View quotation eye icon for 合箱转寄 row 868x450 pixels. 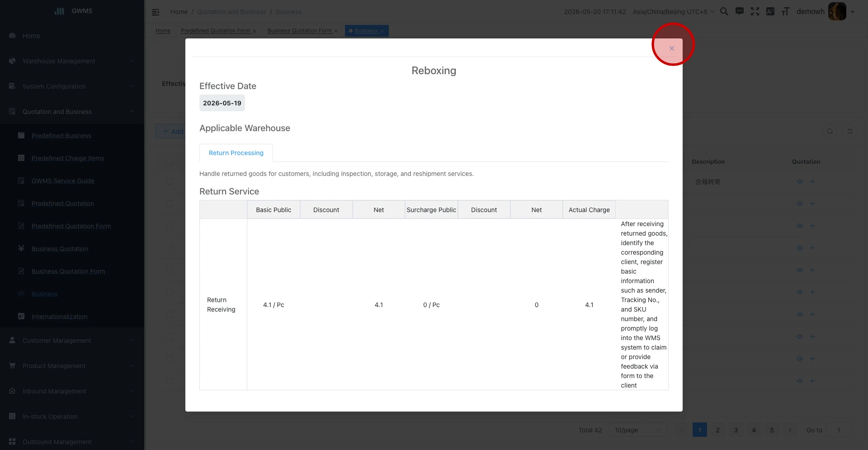coord(799,181)
